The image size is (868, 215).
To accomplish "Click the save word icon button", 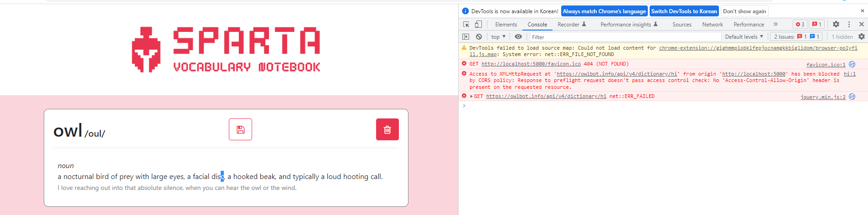I will click(240, 129).
